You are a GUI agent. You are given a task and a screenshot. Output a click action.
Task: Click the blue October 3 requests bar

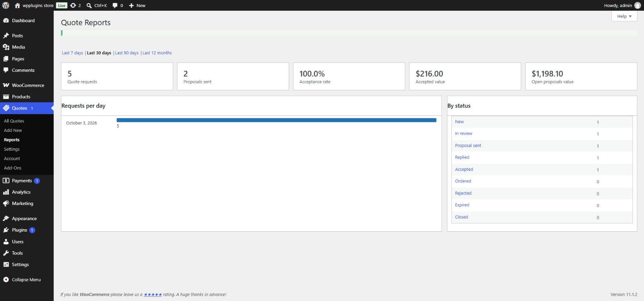click(x=276, y=120)
